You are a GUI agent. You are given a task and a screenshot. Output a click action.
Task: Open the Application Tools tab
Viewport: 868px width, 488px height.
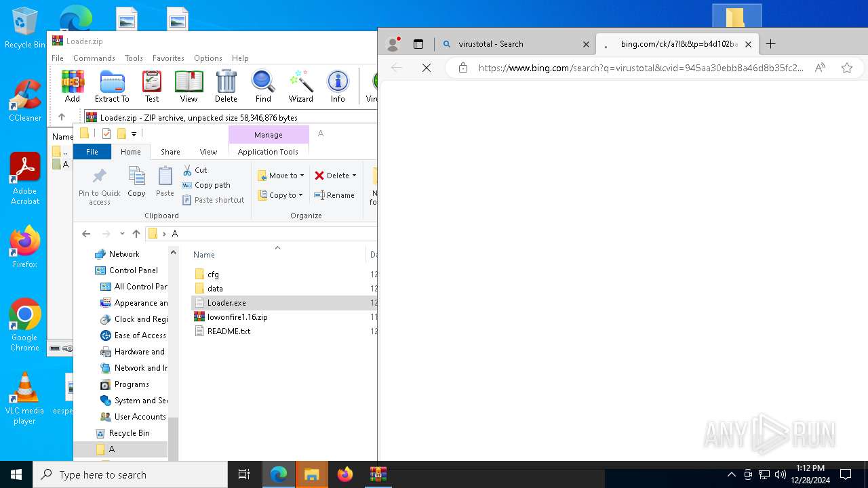click(x=268, y=152)
